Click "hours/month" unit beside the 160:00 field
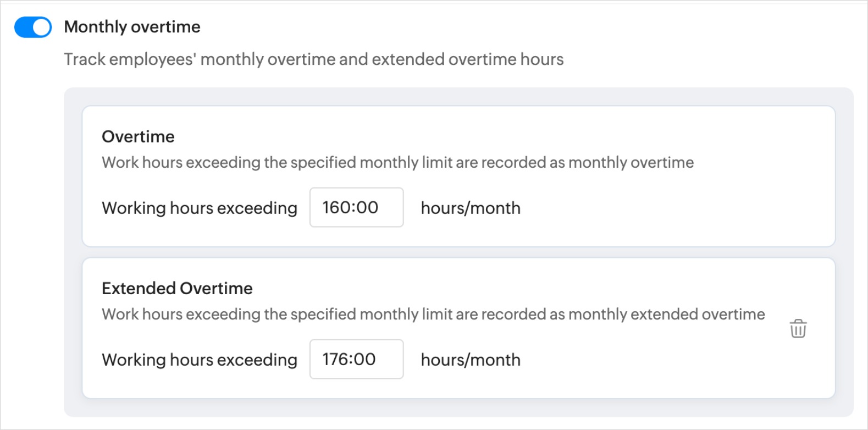The height and width of the screenshot is (430, 868). tap(471, 208)
